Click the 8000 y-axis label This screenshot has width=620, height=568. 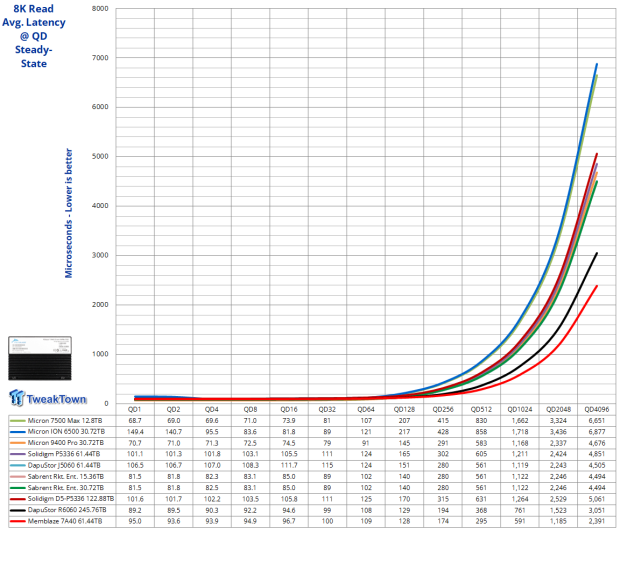(x=100, y=8)
